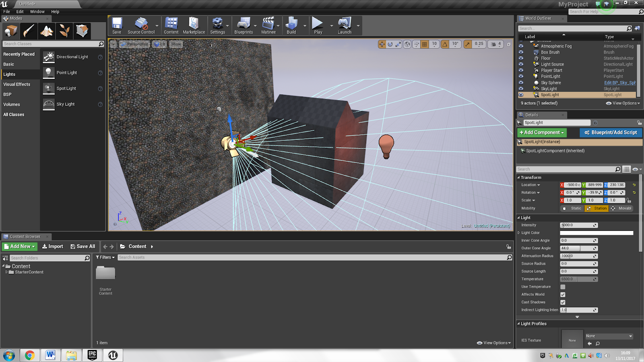Click the Light Color white swatch
The image size is (644, 362).
click(597, 233)
